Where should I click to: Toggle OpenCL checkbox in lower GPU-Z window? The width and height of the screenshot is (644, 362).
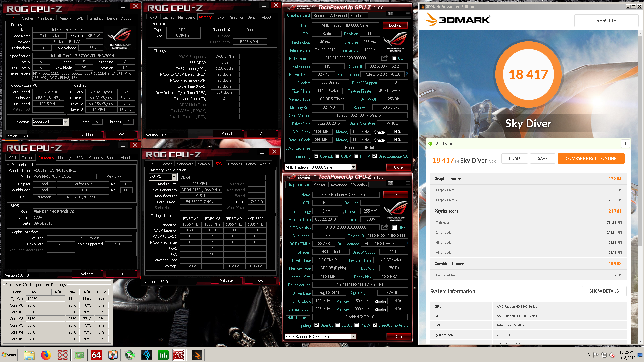click(317, 325)
